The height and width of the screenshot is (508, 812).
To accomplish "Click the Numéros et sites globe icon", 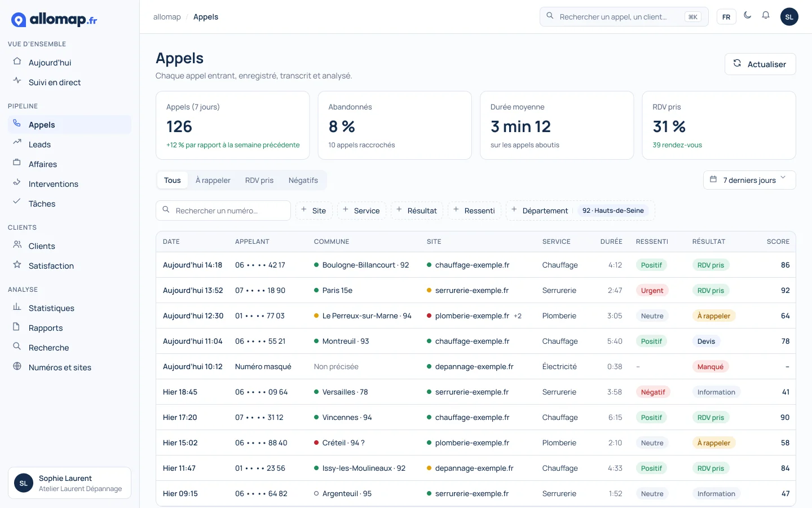I will click(17, 366).
